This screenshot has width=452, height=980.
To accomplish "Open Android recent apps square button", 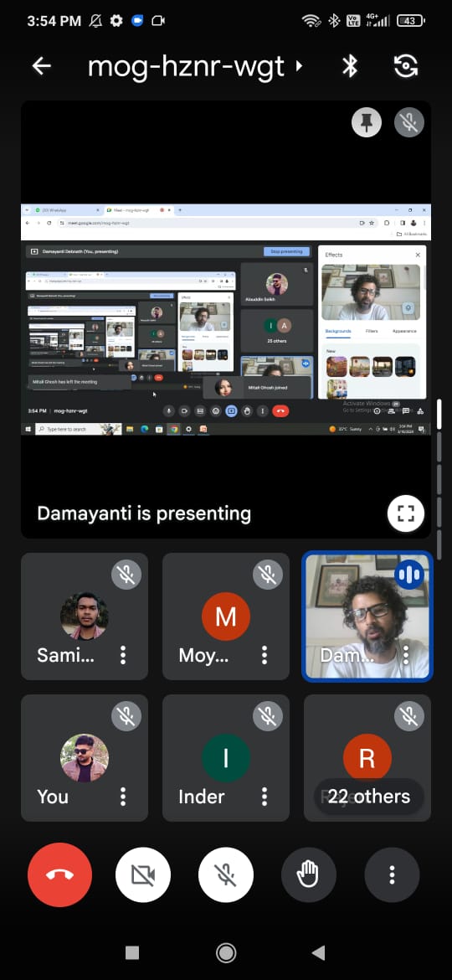I will tap(131, 952).
